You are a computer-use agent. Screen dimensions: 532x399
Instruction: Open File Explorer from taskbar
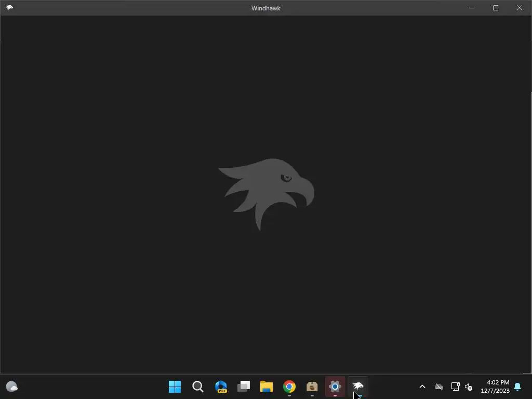coord(267,387)
